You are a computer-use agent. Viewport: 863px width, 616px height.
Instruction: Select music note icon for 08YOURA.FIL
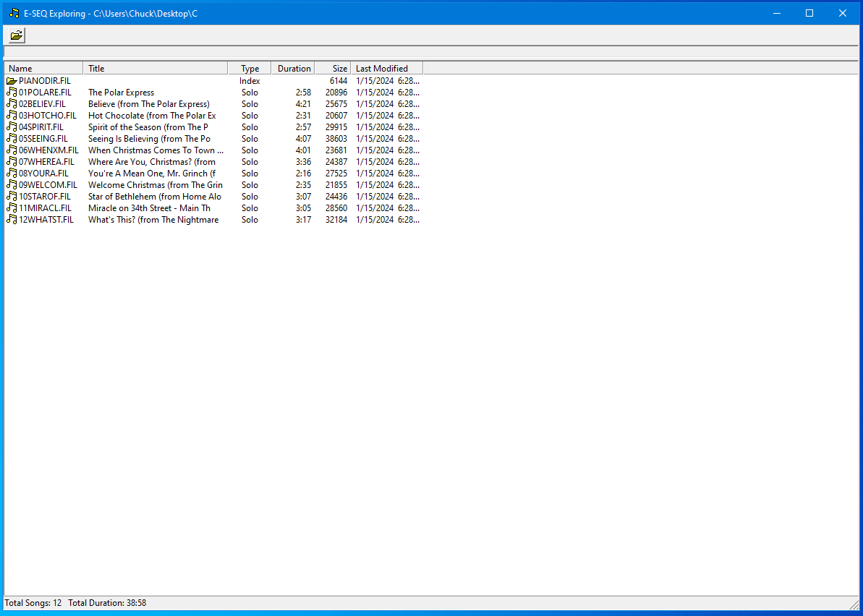tap(12, 174)
